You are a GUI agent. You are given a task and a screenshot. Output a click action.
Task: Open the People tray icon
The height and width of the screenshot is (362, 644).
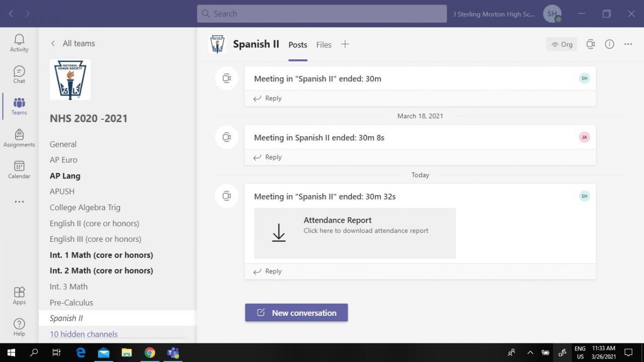[x=512, y=352]
